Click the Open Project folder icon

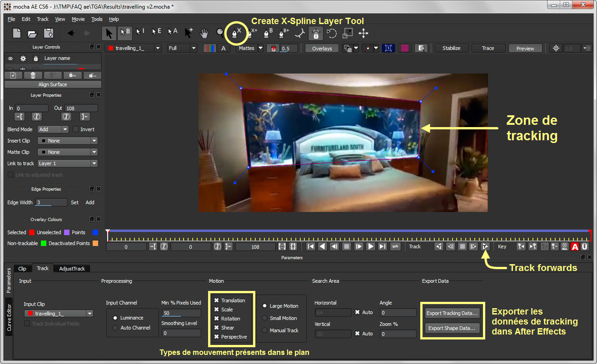point(32,33)
